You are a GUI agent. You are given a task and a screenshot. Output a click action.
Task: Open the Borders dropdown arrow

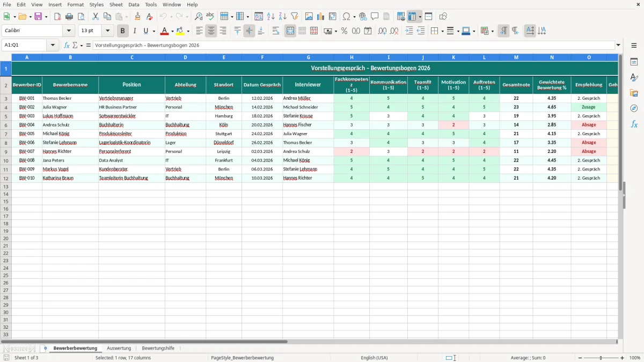[442, 31]
